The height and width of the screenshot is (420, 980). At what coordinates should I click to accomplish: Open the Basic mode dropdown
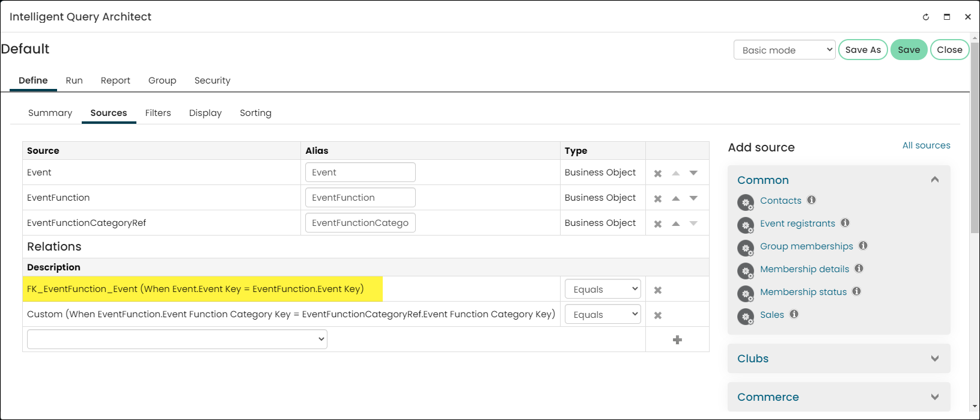click(784, 50)
